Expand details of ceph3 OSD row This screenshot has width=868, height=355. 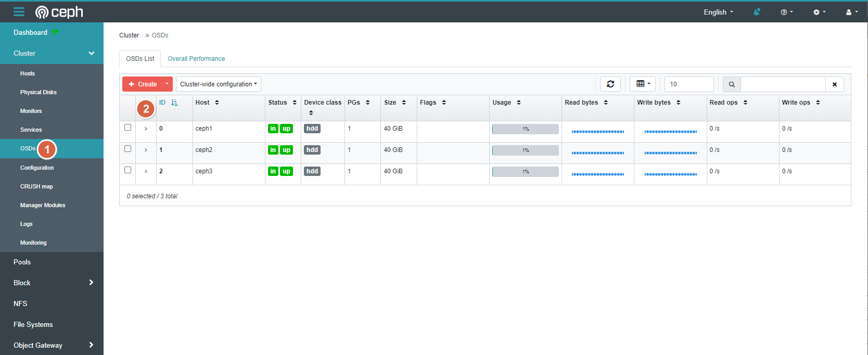pyautogui.click(x=146, y=171)
